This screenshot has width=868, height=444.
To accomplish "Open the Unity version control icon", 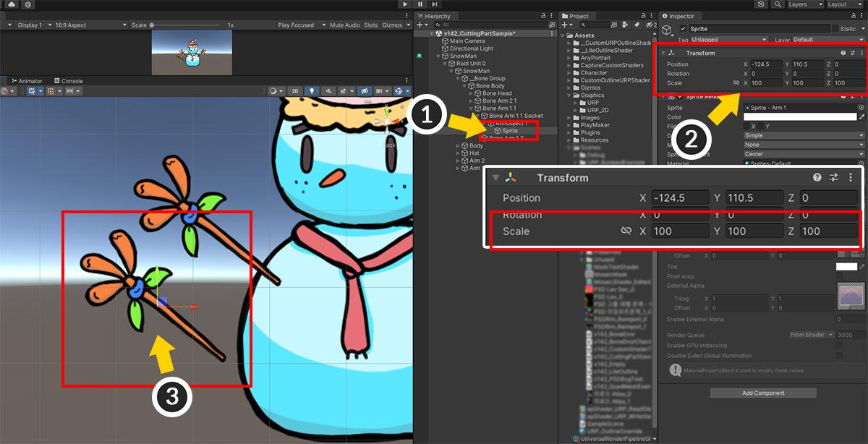I will pos(28,4).
